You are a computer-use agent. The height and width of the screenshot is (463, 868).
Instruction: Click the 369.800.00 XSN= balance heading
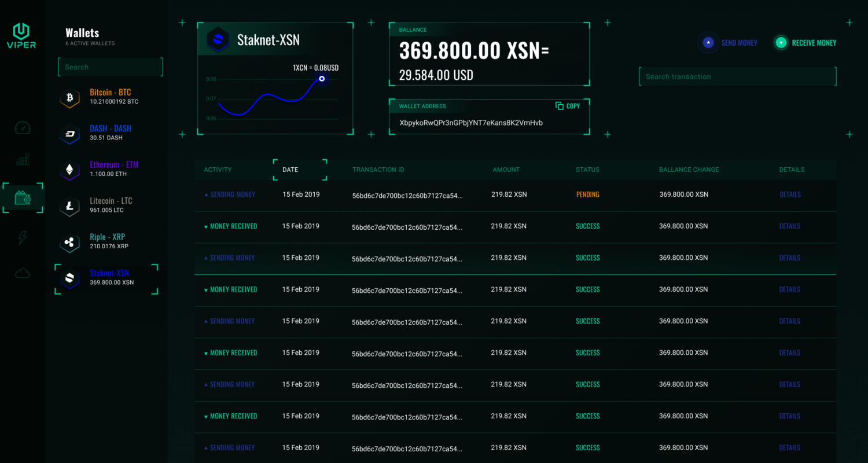[x=474, y=51]
